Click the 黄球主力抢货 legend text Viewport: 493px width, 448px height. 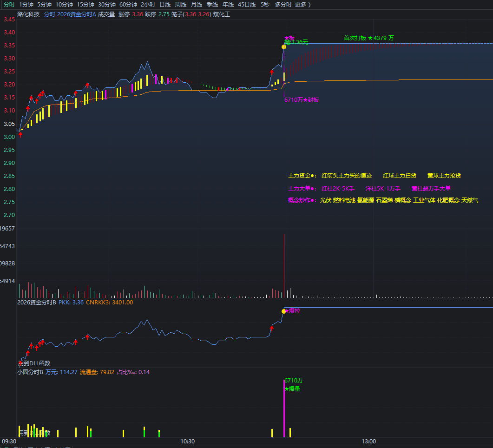pos(444,175)
